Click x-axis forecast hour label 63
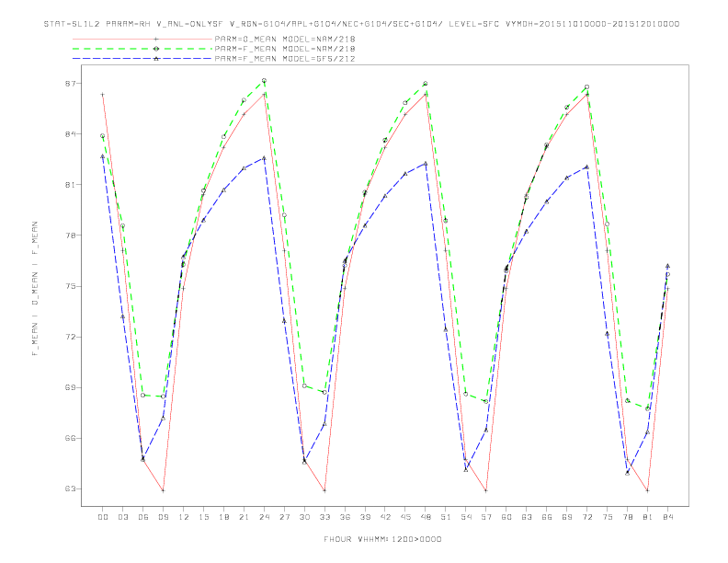This screenshot has height=563, width=728. click(x=527, y=517)
